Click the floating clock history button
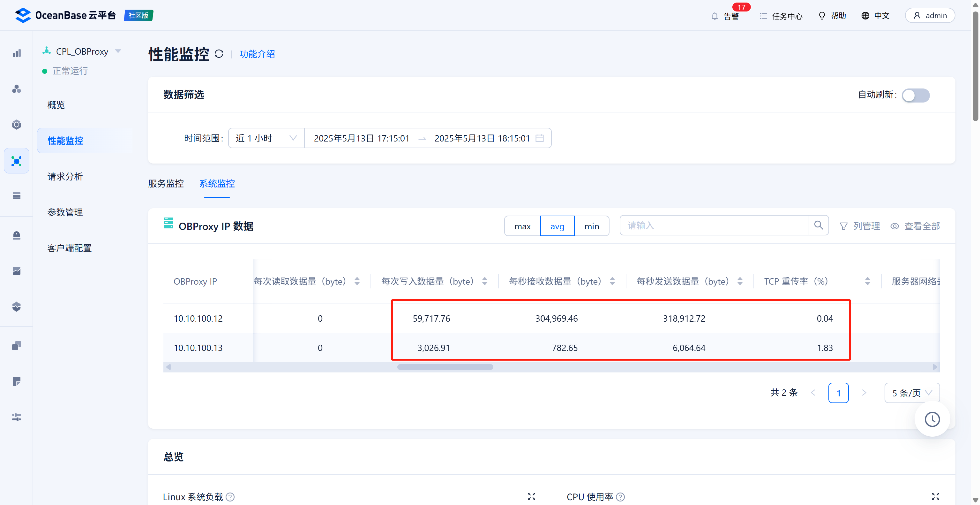 932,419
